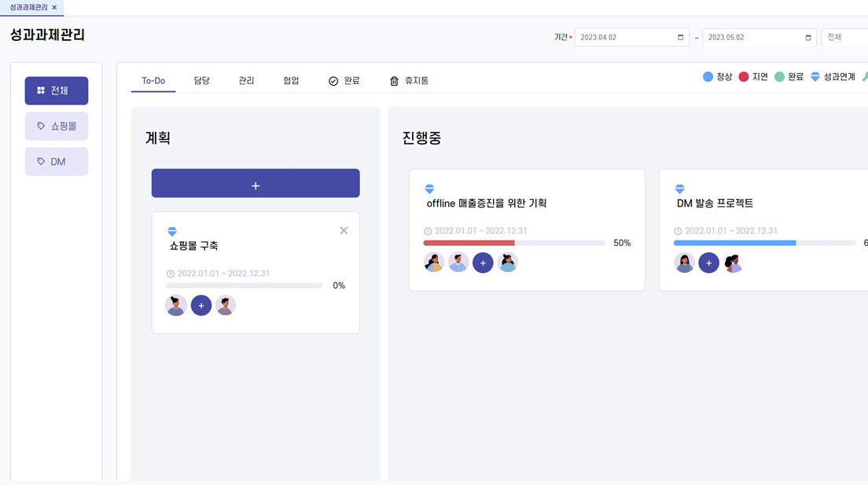Image resolution: width=868 pixels, height=485 pixels.
Task: Click the diamond icon on 쇼핑몰 구축 card
Action: click(x=172, y=231)
